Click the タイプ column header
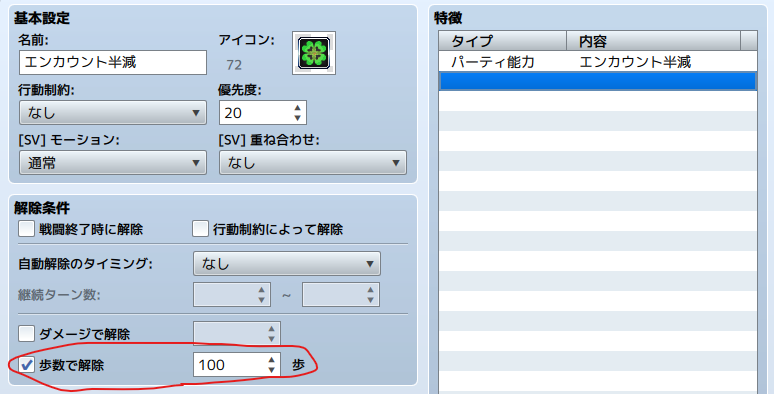 [x=503, y=41]
